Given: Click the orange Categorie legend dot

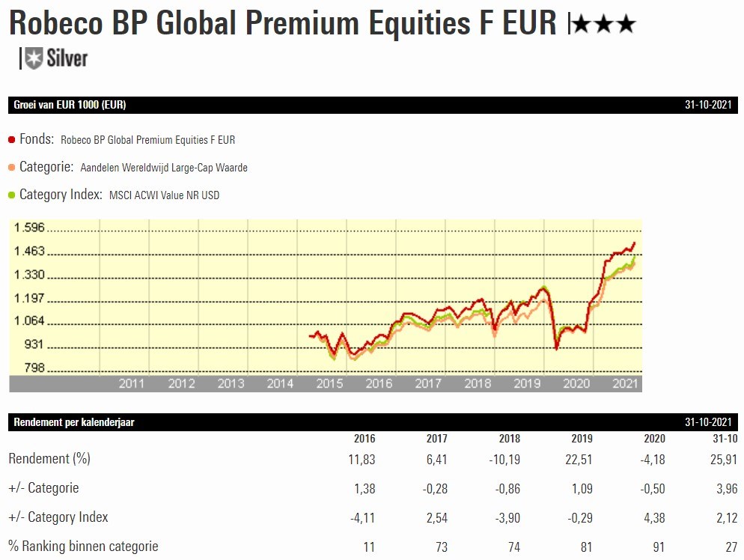Looking at the screenshot, I should pos(12,168).
